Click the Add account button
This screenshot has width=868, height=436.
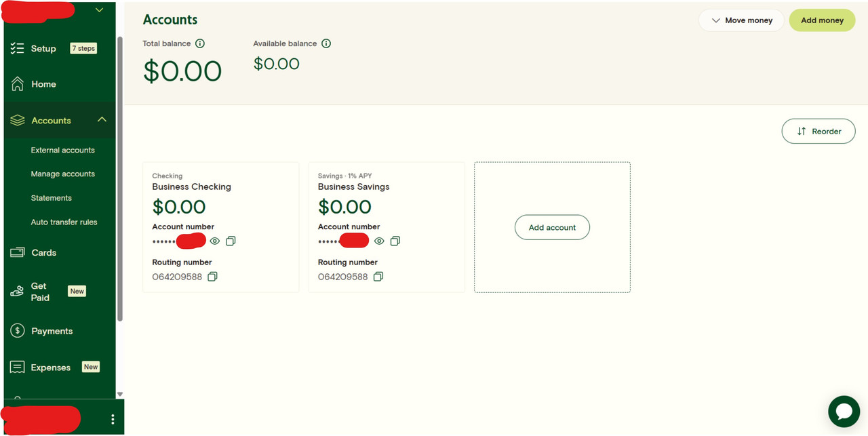[552, 228]
